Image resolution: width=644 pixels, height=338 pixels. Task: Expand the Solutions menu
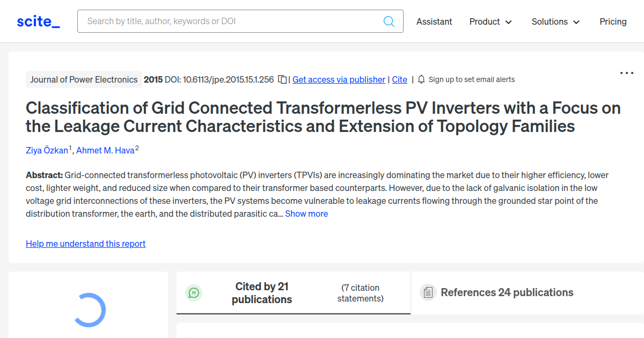[x=555, y=21]
